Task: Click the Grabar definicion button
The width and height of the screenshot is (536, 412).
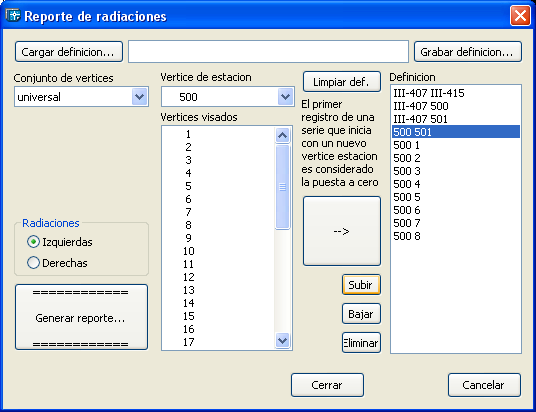Action: 468,52
